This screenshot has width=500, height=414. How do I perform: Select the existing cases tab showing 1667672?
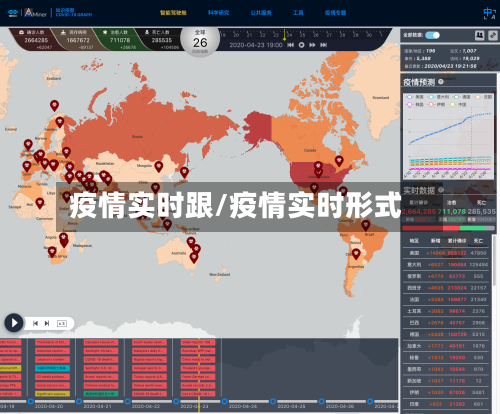[78, 39]
